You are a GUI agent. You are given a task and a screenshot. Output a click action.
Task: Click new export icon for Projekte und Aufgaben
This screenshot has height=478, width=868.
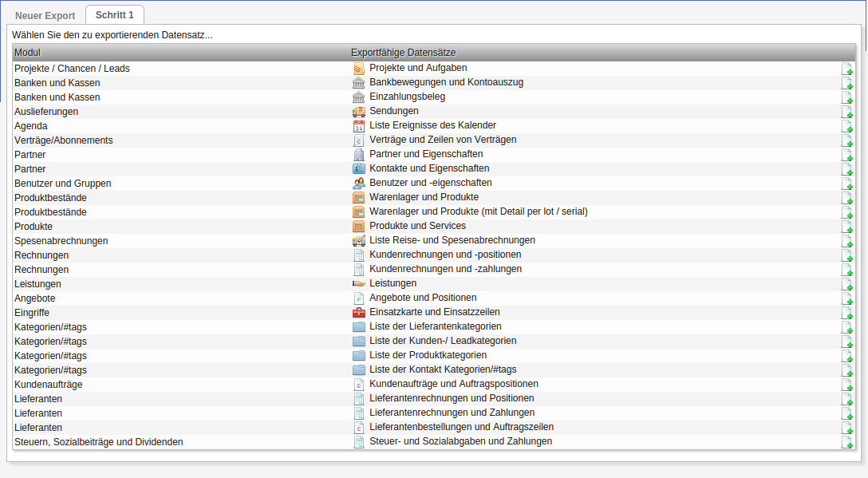[x=847, y=69]
